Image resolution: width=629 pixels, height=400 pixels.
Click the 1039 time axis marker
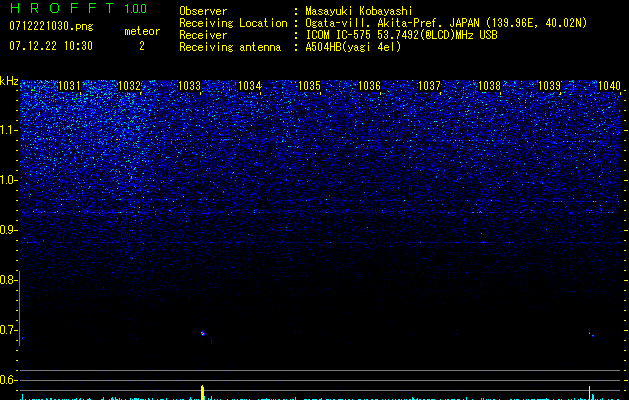pyautogui.click(x=549, y=86)
